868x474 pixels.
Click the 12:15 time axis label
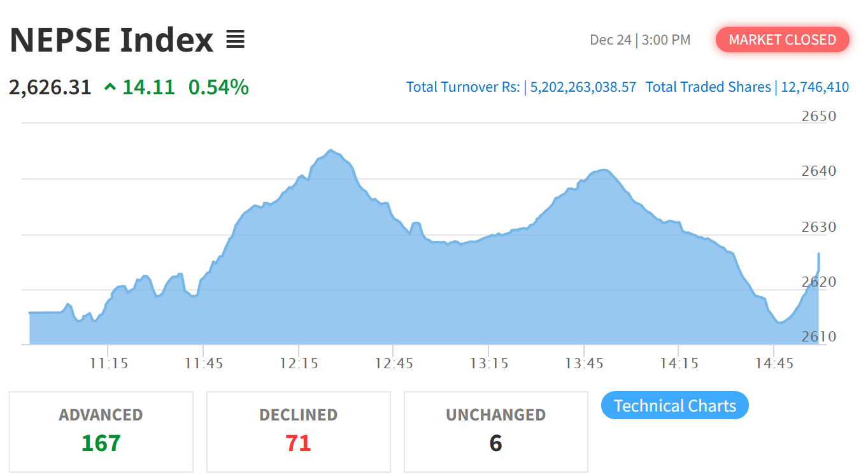tap(299, 364)
